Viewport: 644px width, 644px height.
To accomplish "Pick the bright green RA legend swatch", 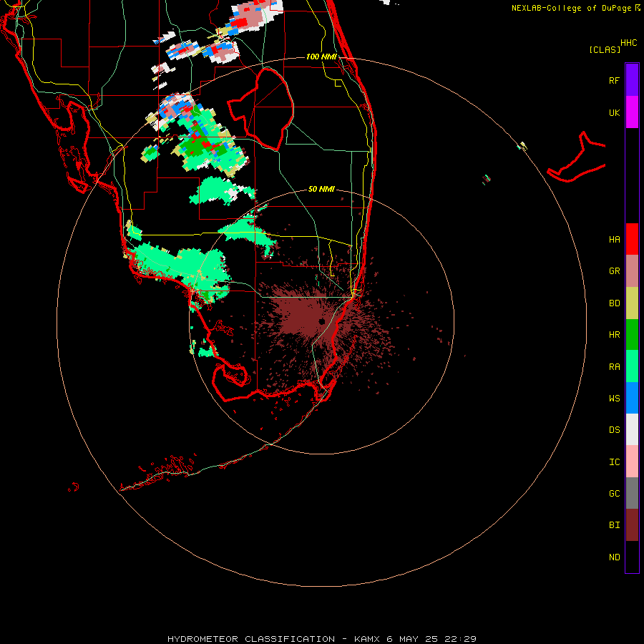I will [632, 366].
